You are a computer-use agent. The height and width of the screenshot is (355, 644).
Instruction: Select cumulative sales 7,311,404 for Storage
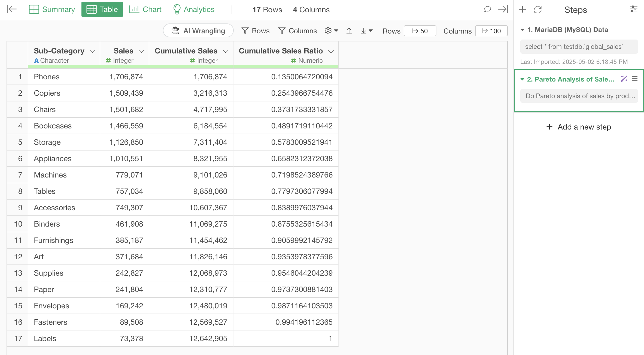click(x=191, y=142)
